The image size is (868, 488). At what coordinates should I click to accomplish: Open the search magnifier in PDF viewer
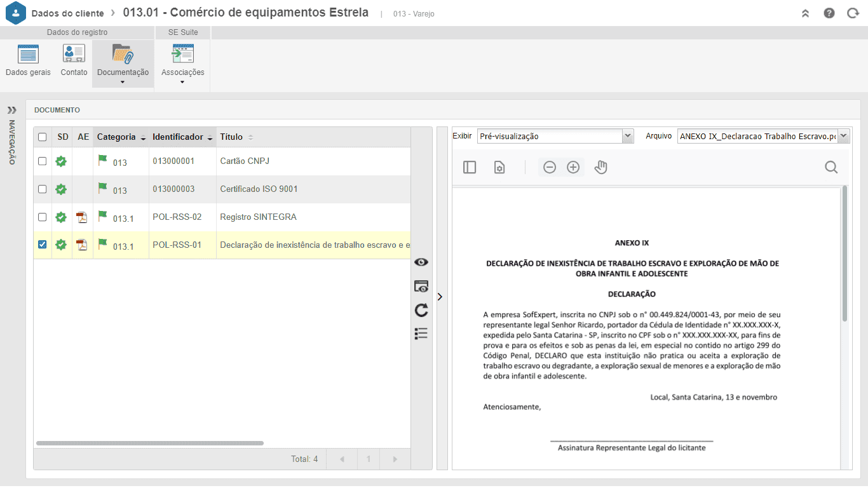click(831, 167)
